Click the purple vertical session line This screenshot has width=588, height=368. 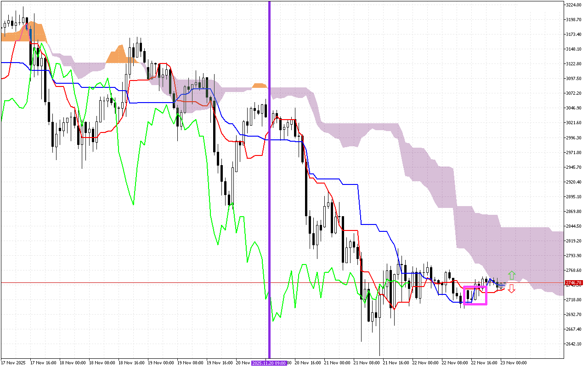(x=269, y=184)
